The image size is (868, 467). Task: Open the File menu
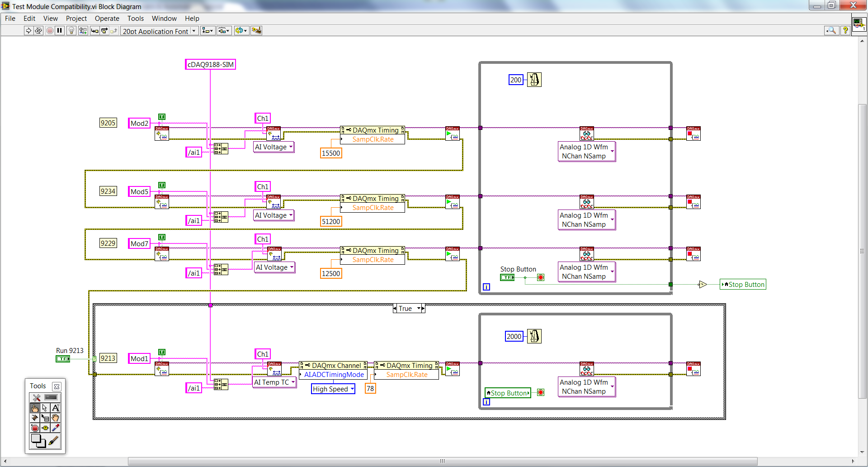pos(10,18)
